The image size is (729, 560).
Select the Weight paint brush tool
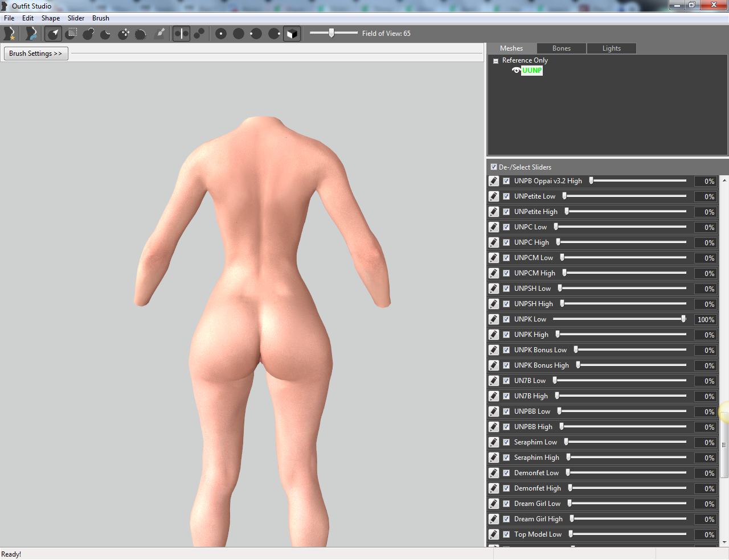(160, 34)
